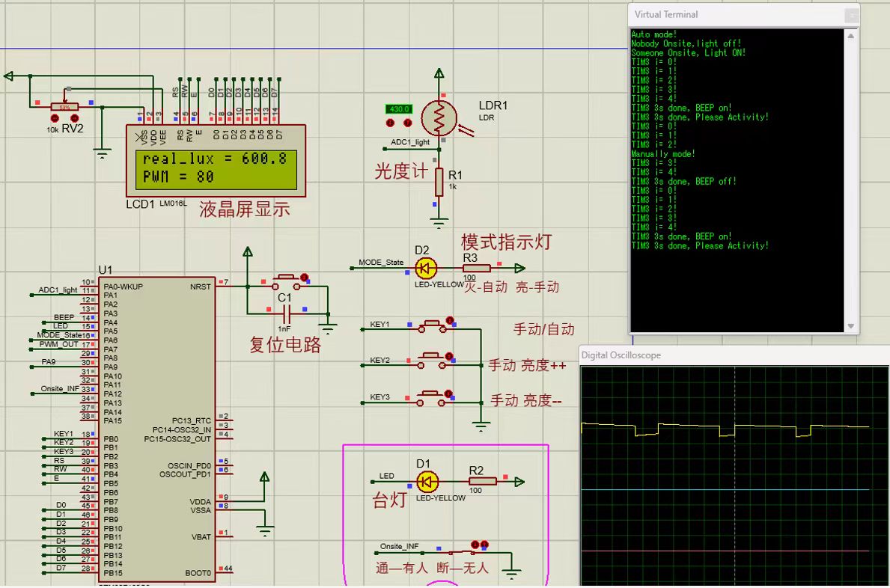This screenshot has height=588, width=890.
Task: Decrease RV2 potentiometer with left red button
Action: (x=55, y=118)
